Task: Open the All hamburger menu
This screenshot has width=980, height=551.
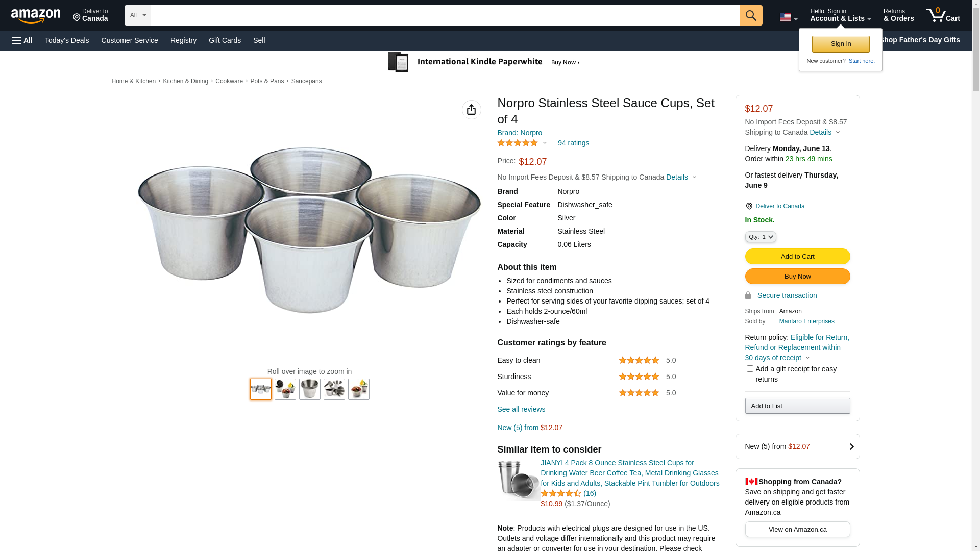Action: pyautogui.click(x=22, y=40)
